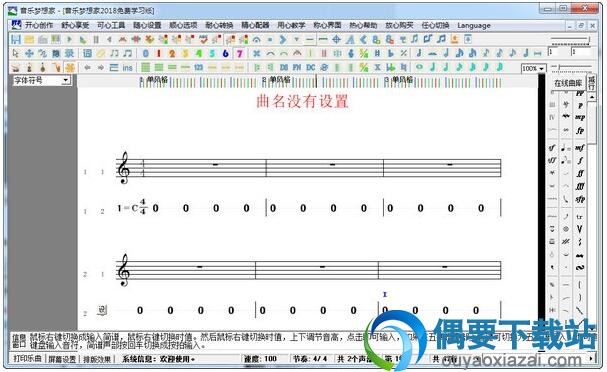Click the DS repeat sign icon

(x=284, y=67)
